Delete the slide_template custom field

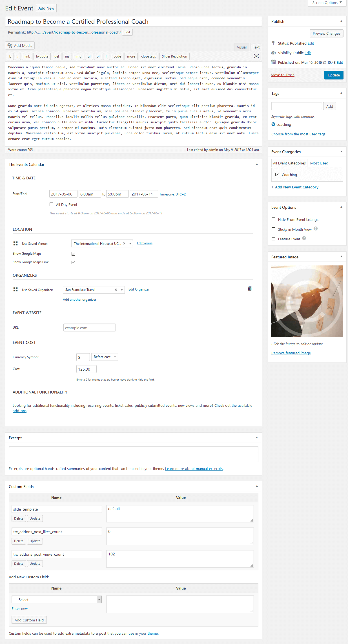pos(19,518)
